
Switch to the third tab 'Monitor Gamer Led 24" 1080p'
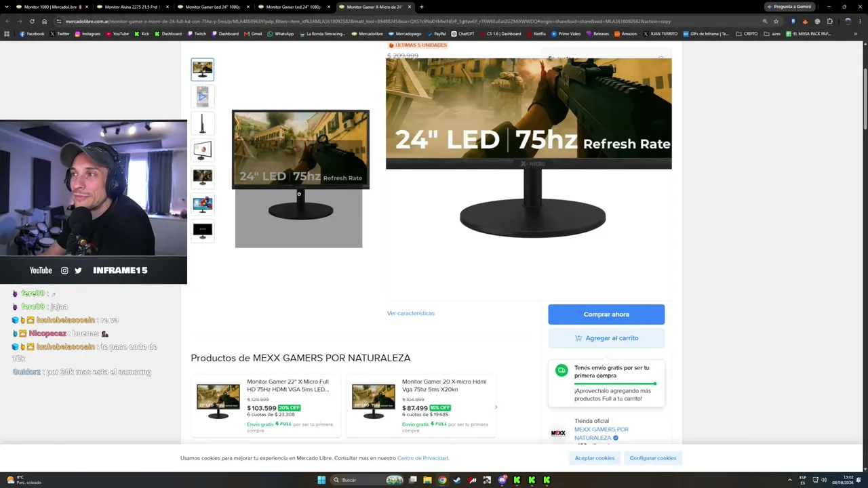click(212, 7)
